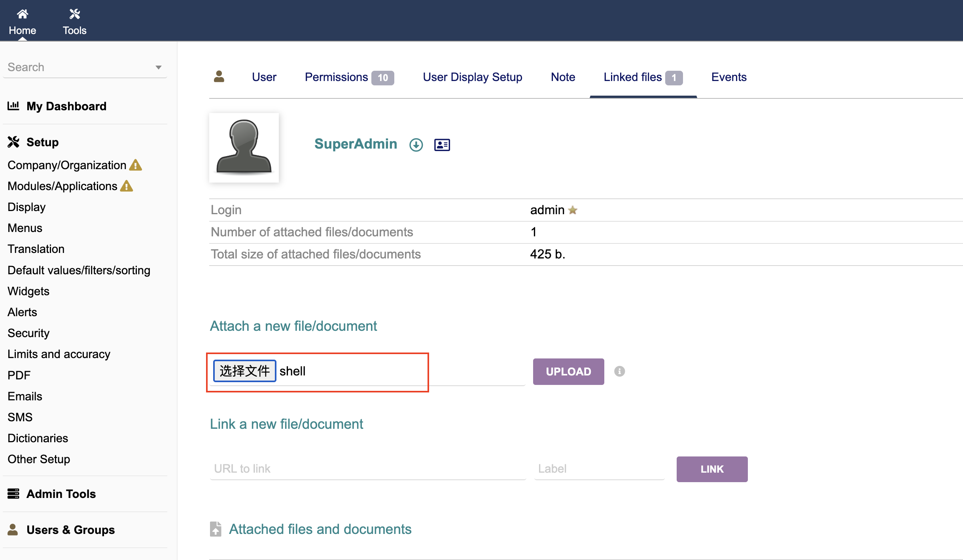The width and height of the screenshot is (963, 560).
Task: Click the download icon beside SuperAdmin
Action: (416, 145)
